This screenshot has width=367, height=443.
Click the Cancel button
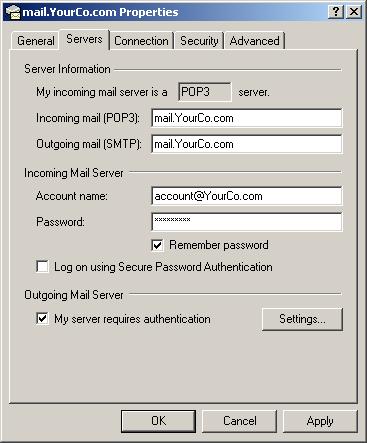240,421
